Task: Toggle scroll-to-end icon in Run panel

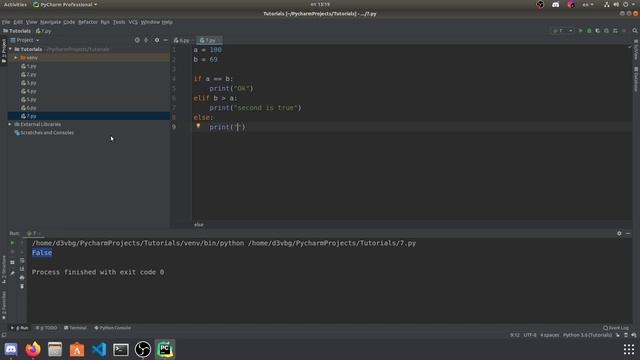Action: 22,269
